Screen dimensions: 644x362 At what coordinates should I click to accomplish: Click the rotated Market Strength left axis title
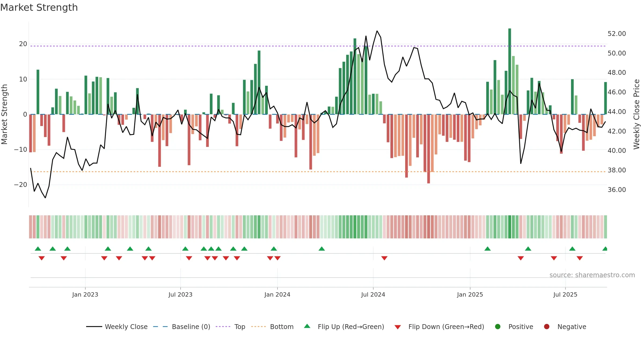point(5,114)
